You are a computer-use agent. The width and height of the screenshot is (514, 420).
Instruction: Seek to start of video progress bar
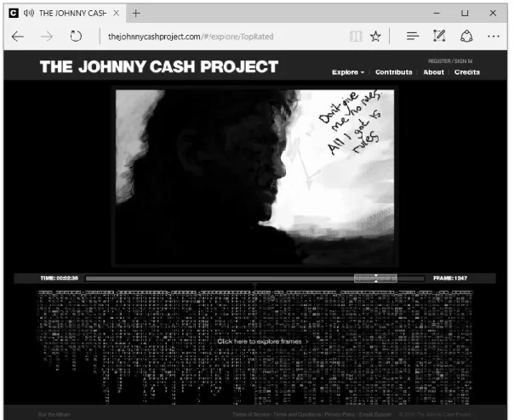click(87, 279)
